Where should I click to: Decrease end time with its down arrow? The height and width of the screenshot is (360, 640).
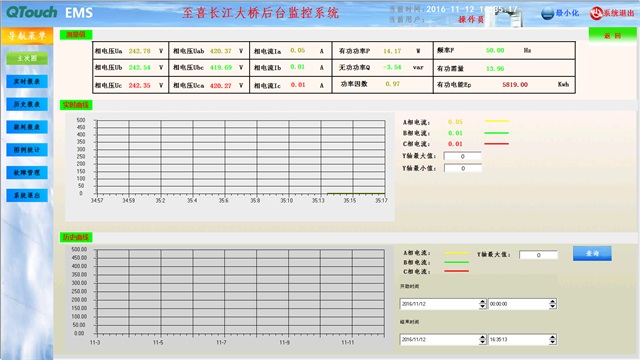[x=553, y=342]
